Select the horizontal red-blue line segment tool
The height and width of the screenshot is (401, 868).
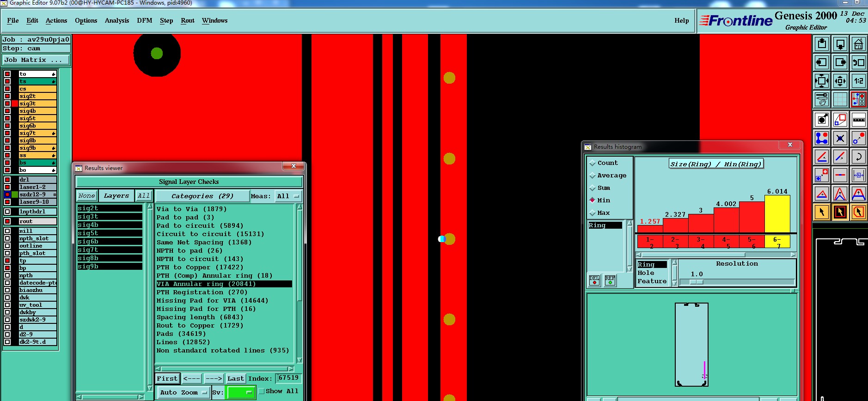pyautogui.click(x=840, y=175)
